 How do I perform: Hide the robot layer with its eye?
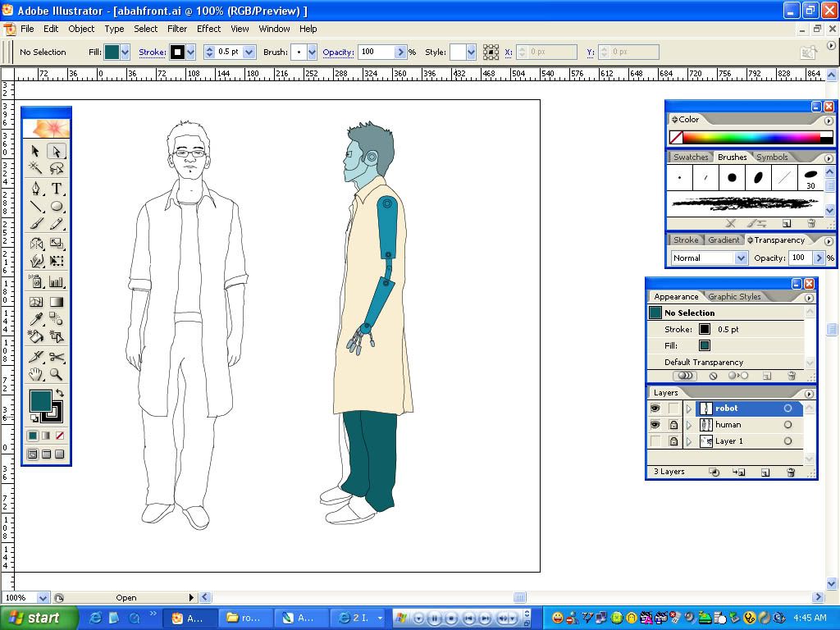655,409
